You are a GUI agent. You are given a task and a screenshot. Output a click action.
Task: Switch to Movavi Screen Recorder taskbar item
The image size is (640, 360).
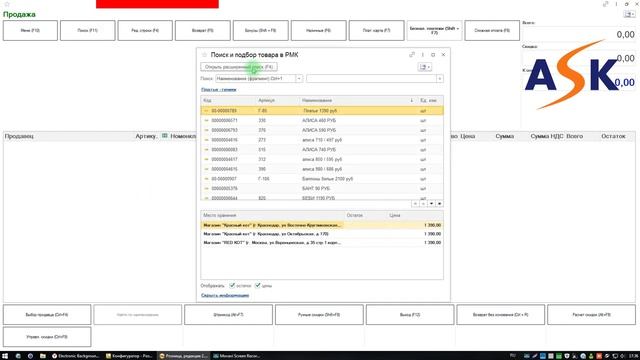coord(237,356)
